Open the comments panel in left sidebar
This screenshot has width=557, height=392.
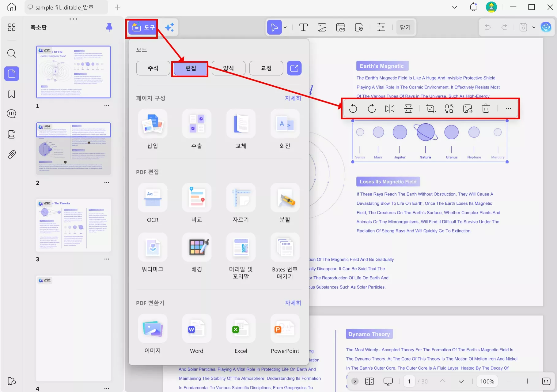[x=12, y=114]
